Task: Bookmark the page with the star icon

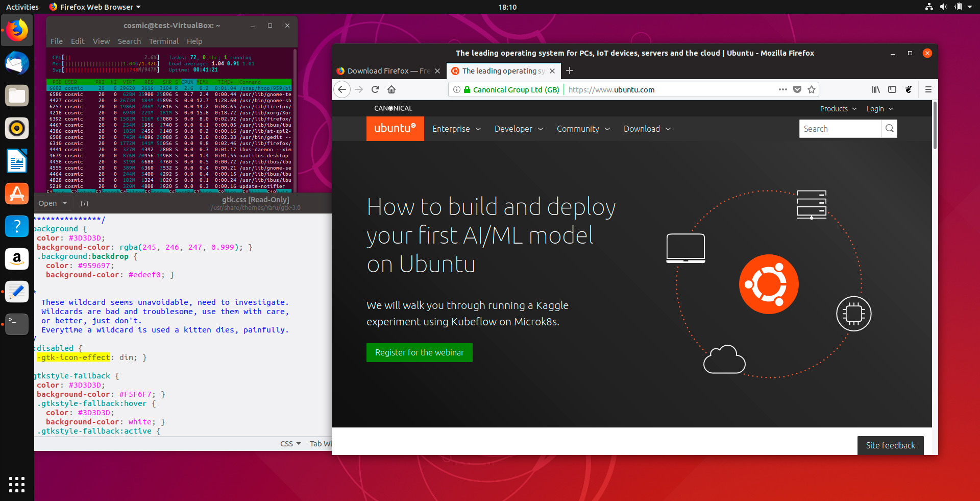Action: [x=812, y=89]
